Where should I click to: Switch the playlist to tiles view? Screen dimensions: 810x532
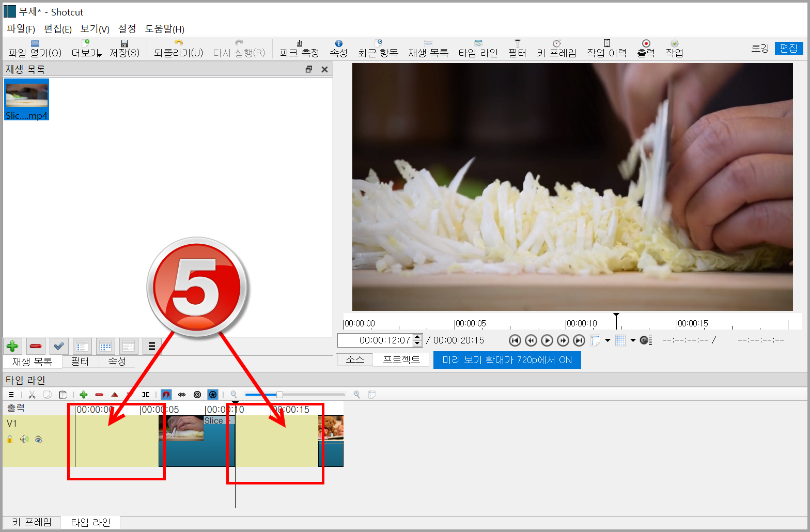[x=105, y=346]
